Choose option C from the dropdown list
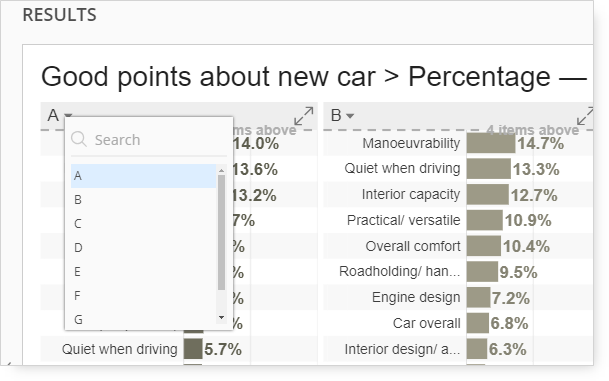This screenshot has height=381, width=609. 143,224
